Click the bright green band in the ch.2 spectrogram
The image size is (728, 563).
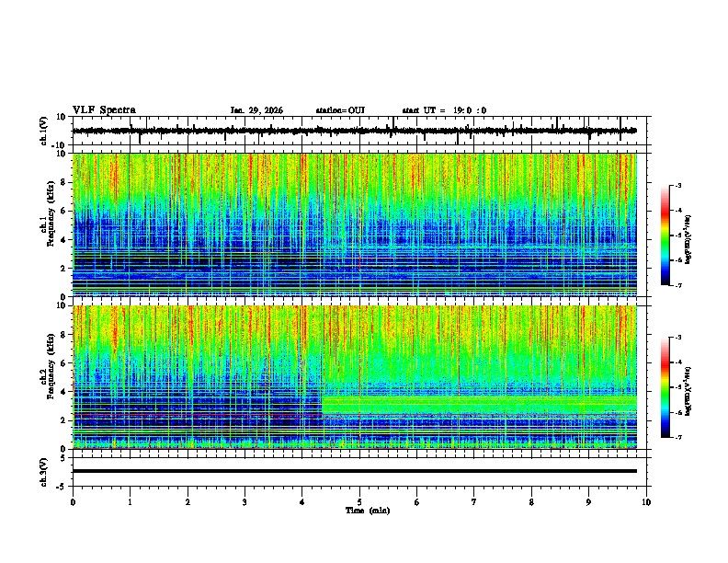pos(479,405)
